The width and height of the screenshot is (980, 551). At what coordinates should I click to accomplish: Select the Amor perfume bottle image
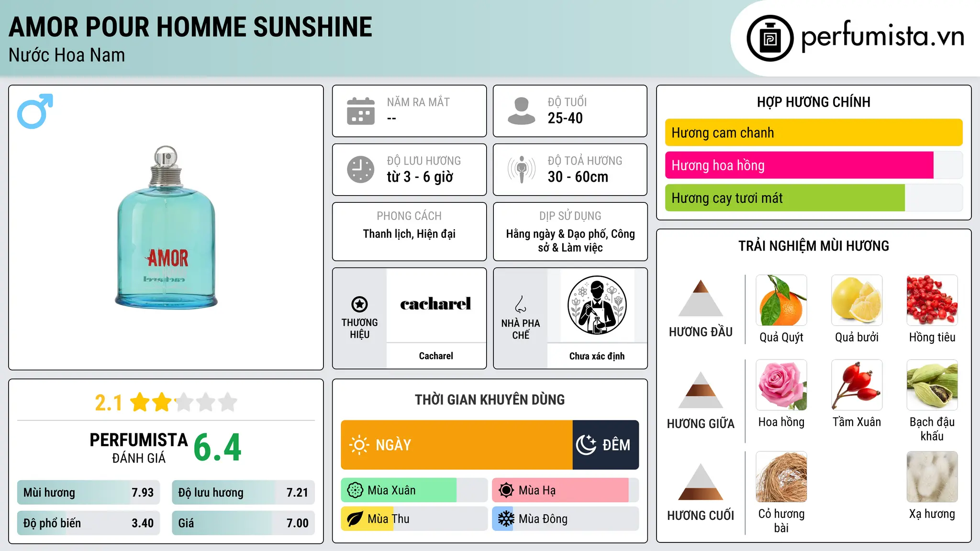[x=166, y=228]
